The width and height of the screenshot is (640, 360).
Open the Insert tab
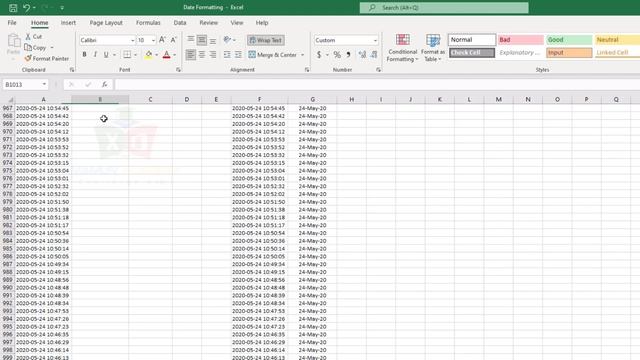point(68,23)
